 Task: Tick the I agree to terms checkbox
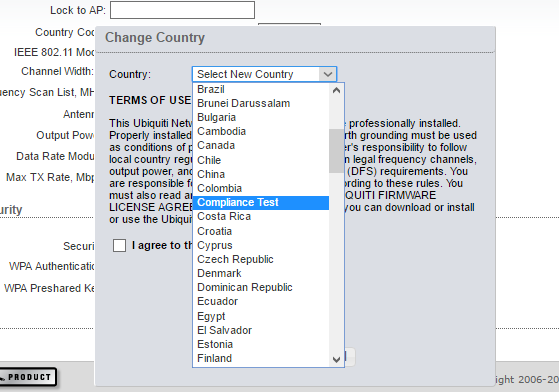pos(119,245)
